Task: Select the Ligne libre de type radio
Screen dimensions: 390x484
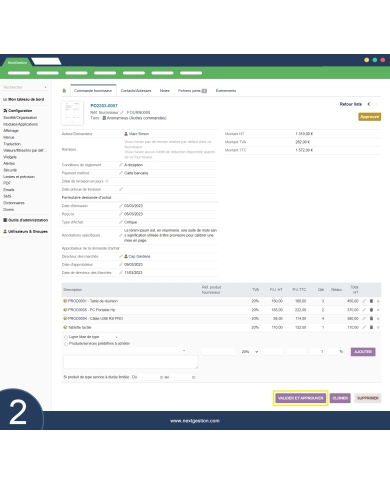Action: tap(66, 337)
